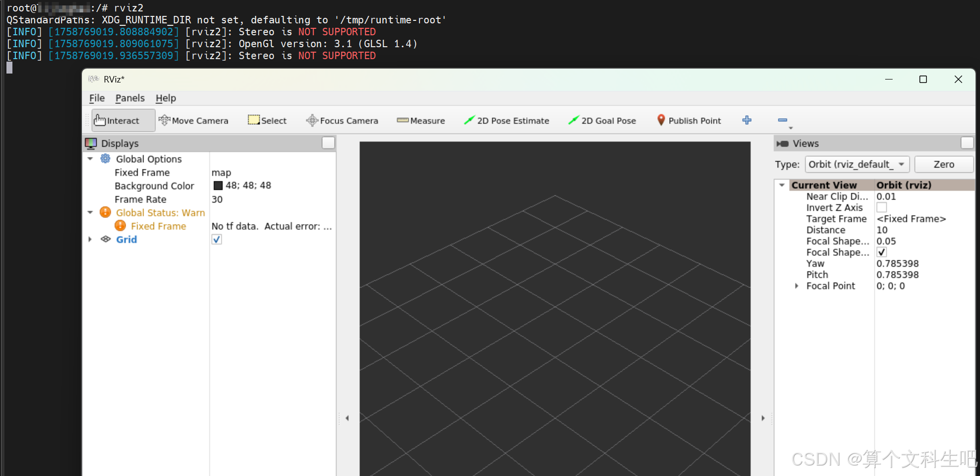Image resolution: width=980 pixels, height=476 pixels.
Task: Collapse the left Displays panel arrow
Action: 348,418
